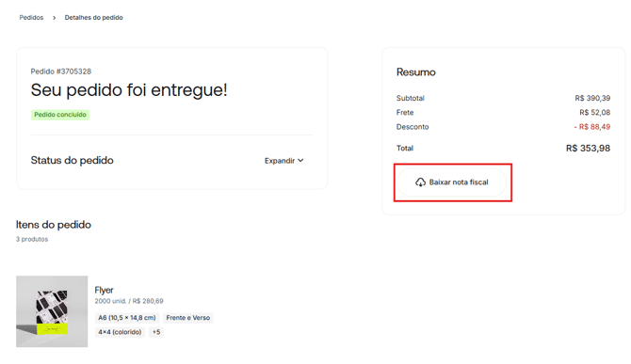Click the Detalhes do pedido breadcrumb
This screenshot has height=364, width=631.
[x=94, y=18]
